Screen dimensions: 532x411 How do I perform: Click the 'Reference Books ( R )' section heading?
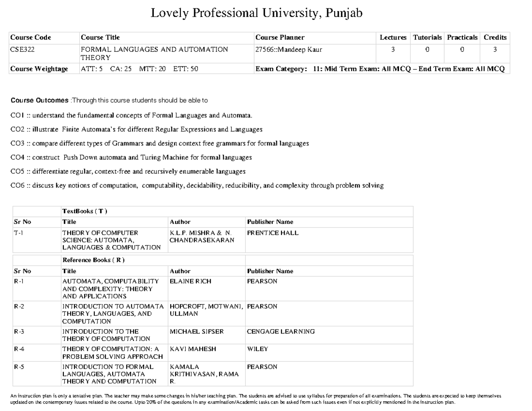click(x=94, y=260)
